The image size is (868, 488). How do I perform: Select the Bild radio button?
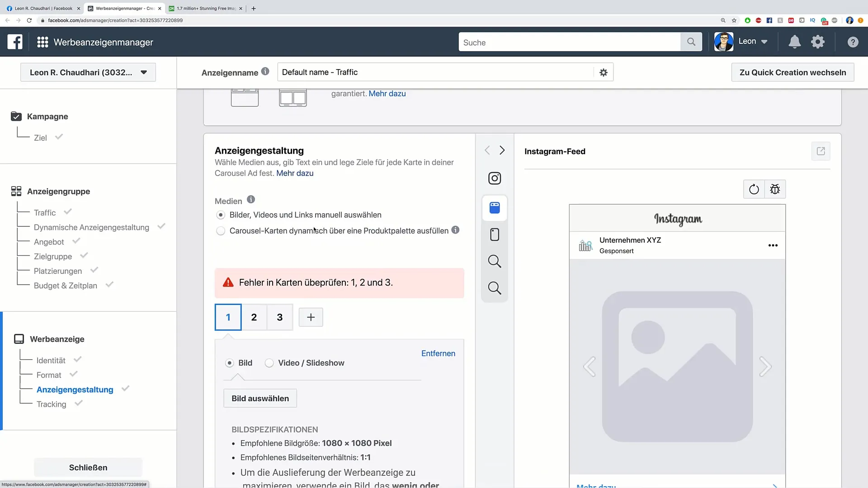(230, 363)
